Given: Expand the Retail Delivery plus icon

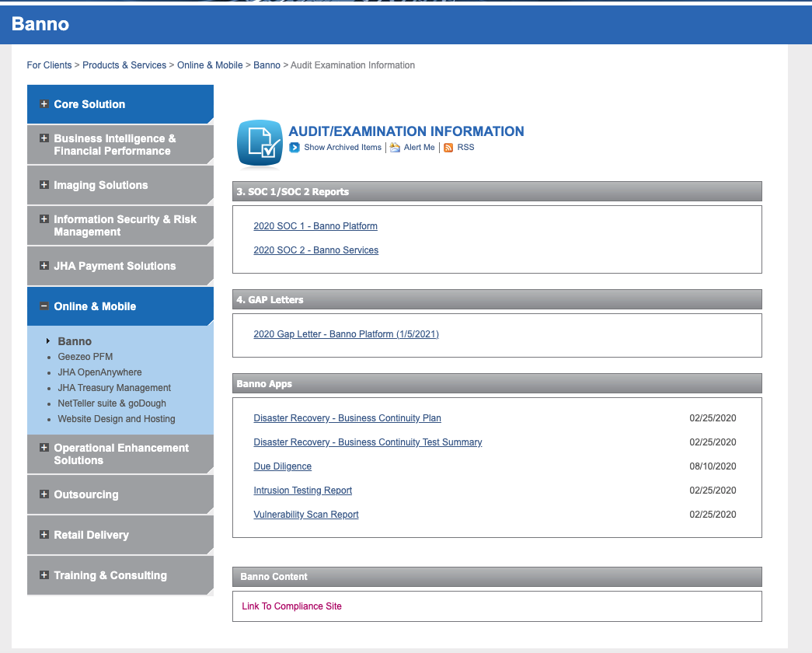Looking at the screenshot, I should point(44,535).
